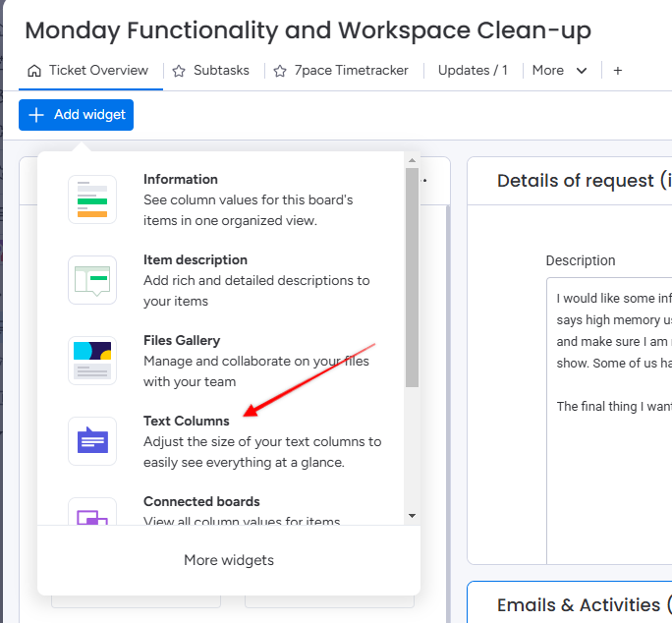Click the star icon beside Subtasks
This screenshot has width=672, height=623.
tap(179, 71)
